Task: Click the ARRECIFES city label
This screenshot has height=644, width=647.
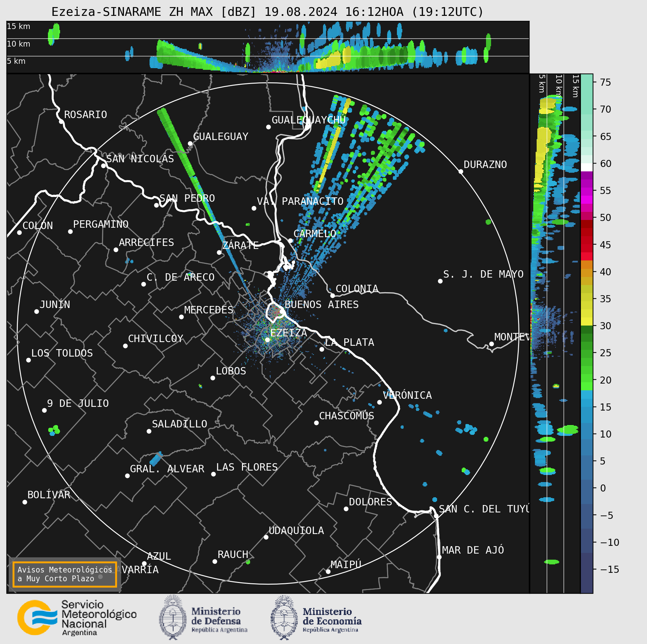Action: point(146,243)
